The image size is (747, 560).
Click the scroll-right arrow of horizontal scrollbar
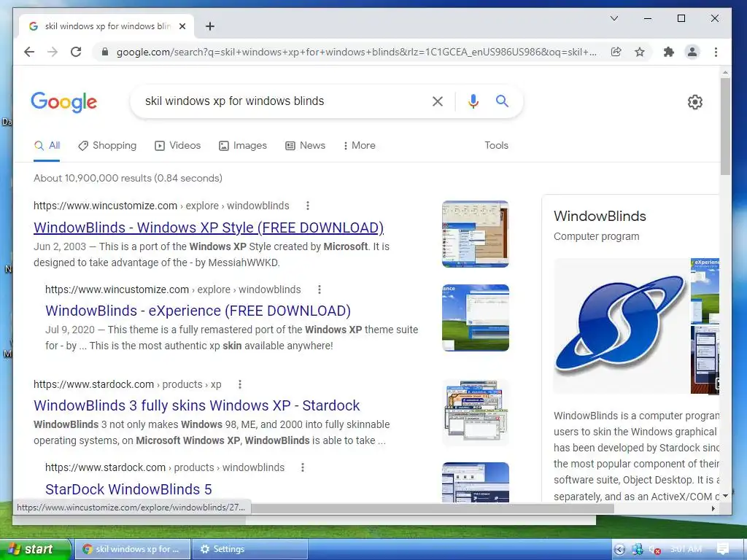tap(713, 508)
